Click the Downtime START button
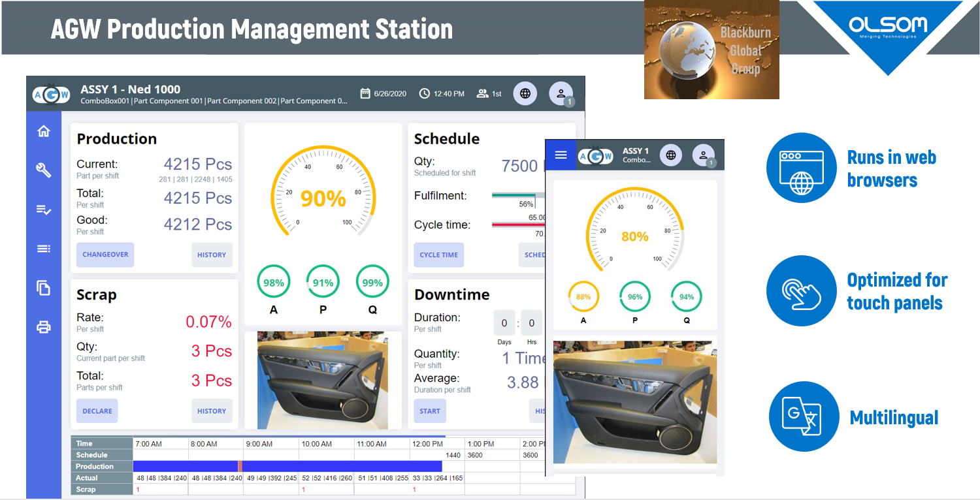The image size is (980, 500). point(430,411)
